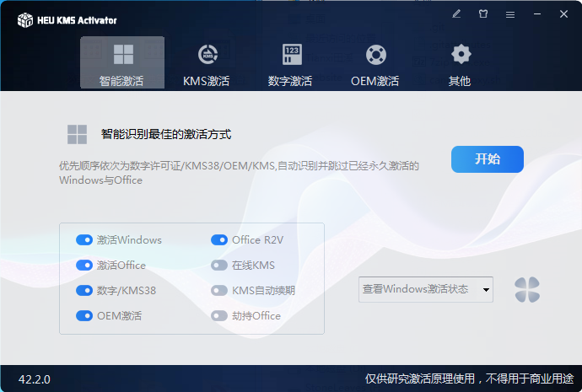Turn off the OEM激活 switch
Image resolution: width=582 pixels, height=392 pixels.
point(84,315)
